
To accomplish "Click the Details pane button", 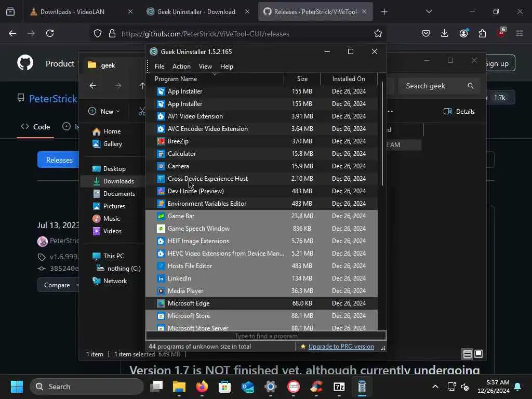I will coord(459,111).
